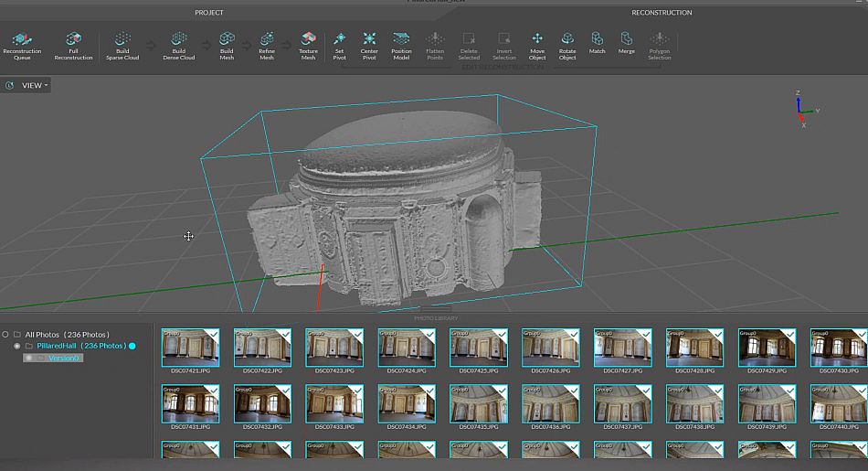Click the Build Mesh tool
The image size is (868, 471).
(227, 45)
